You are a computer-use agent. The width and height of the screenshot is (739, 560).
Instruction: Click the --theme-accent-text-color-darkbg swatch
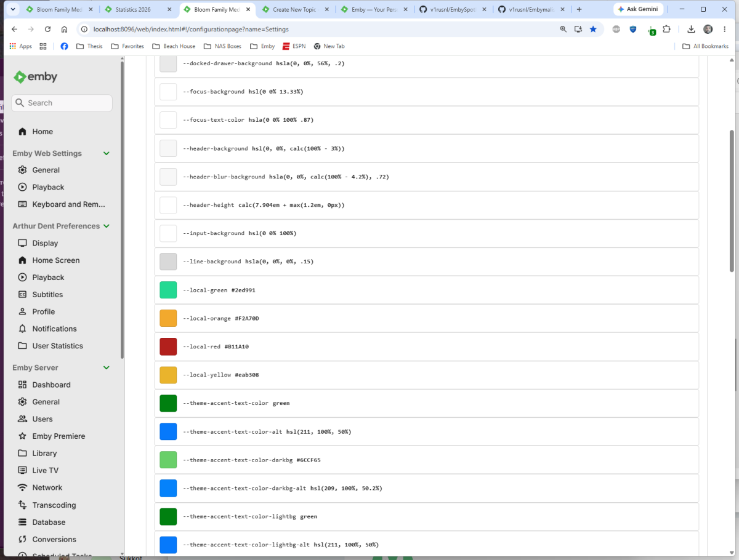(x=168, y=460)
